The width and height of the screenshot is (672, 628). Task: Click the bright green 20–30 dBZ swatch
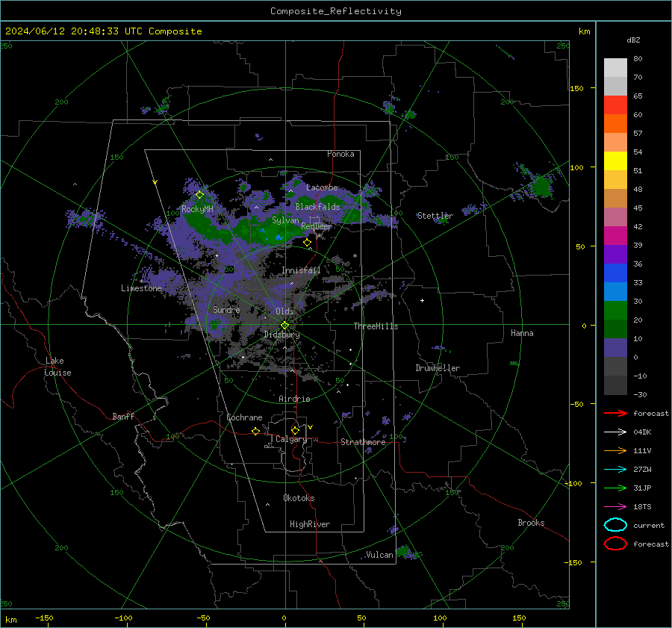pos(615,311)
